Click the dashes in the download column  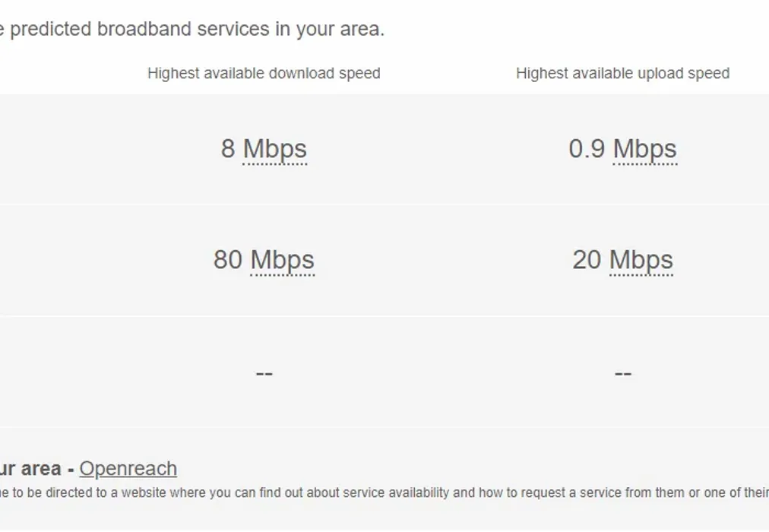(x=264, y=372)
